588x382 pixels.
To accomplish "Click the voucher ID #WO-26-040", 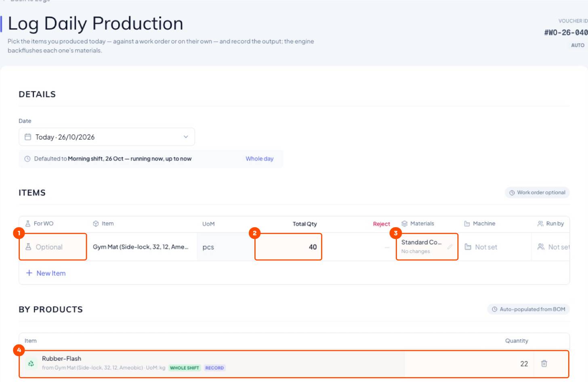I will click(566, 33).
